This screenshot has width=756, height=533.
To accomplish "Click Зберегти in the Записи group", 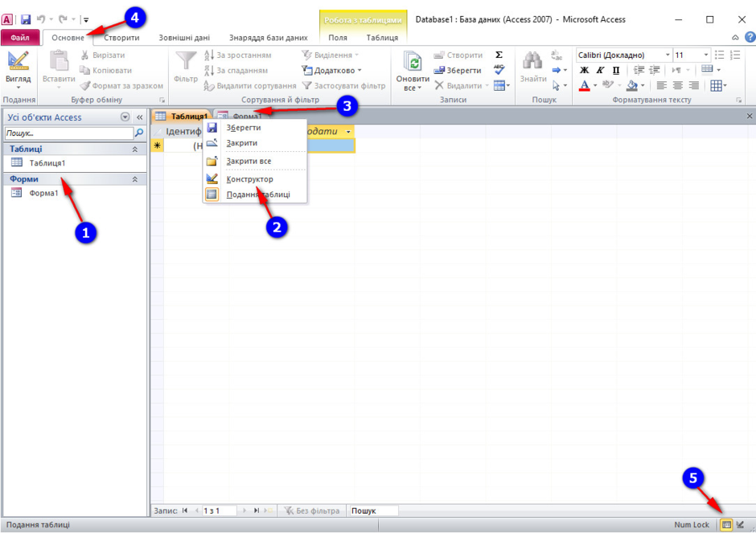I will pyautogui.click(x=457, y=71).
